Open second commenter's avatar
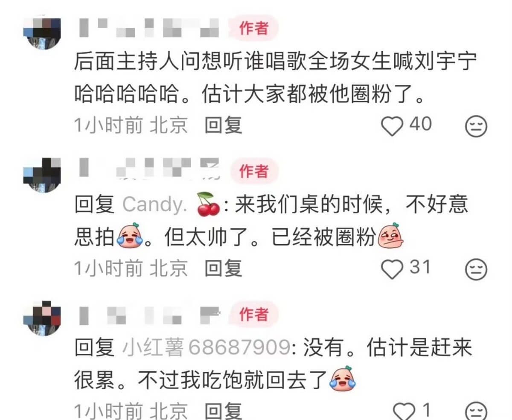 point(42,175)
